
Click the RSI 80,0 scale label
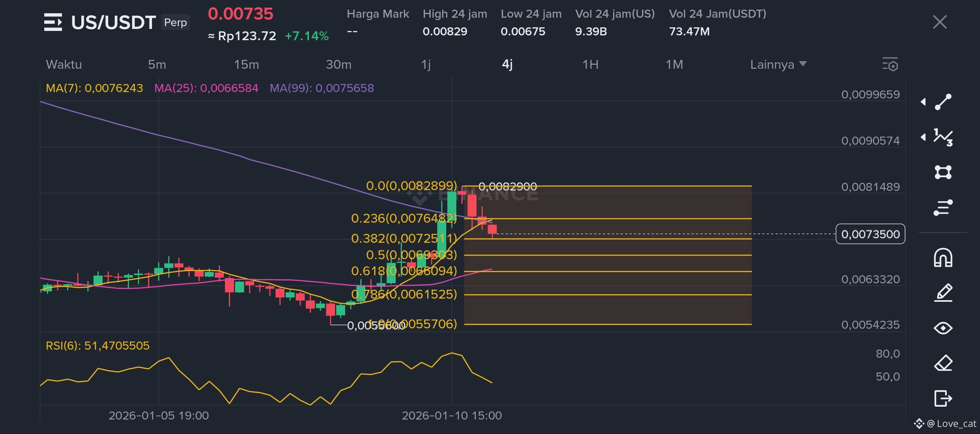(887, 354)
